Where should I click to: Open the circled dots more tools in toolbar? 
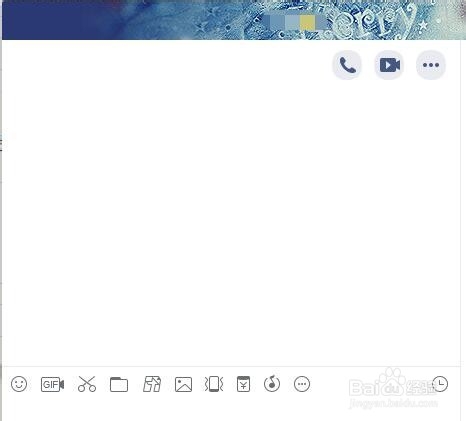coord(302,384)
